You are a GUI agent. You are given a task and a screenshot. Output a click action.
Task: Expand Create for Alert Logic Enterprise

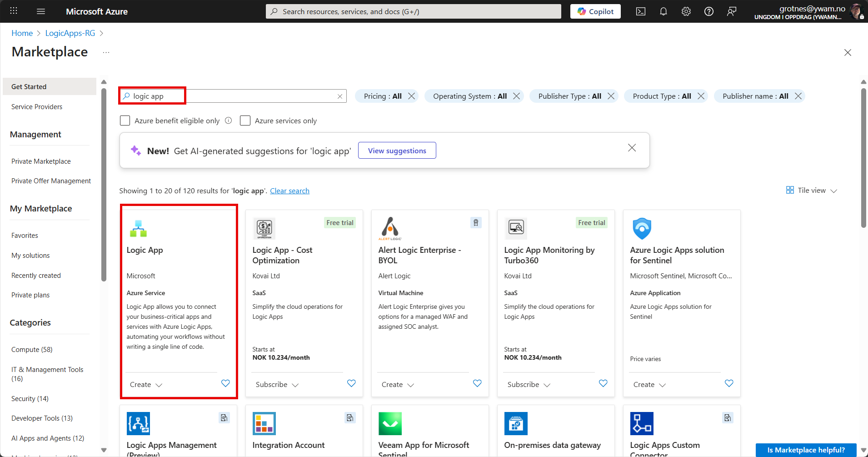pyautogui.click(x=398, y=385)
